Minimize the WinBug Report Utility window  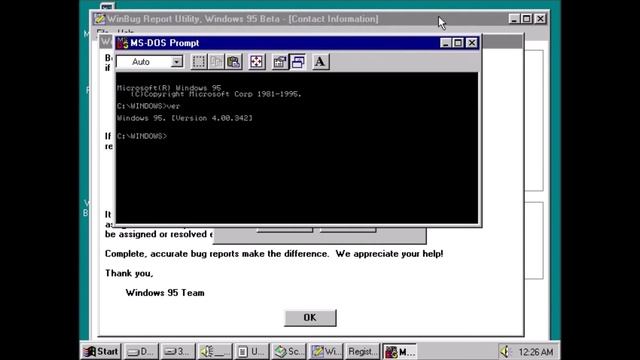514,19
